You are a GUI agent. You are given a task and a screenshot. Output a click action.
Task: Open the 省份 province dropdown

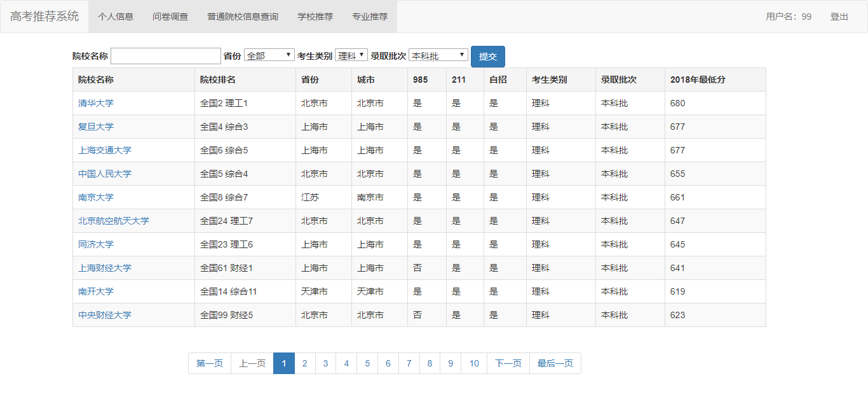(x=269, y=55)
